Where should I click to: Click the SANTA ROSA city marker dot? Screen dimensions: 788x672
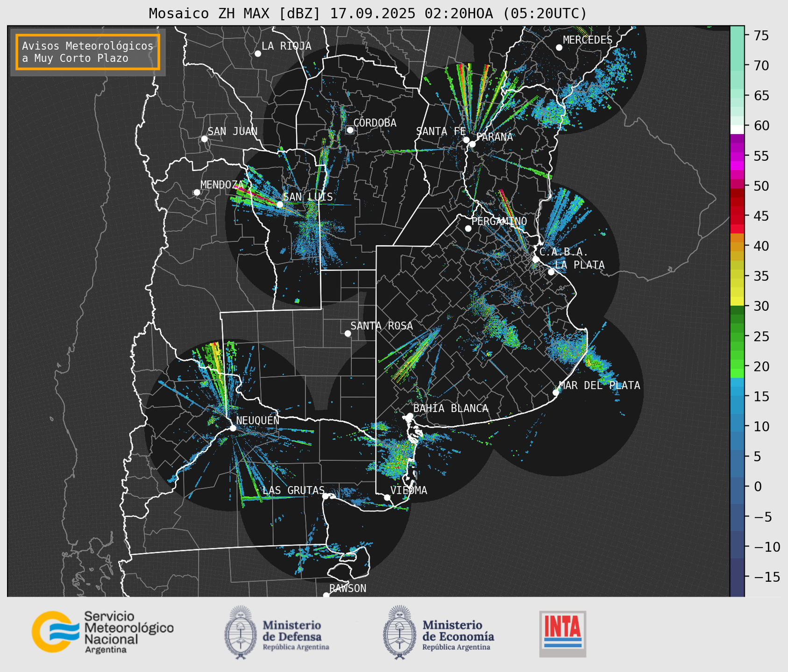[x=348, y=333]
